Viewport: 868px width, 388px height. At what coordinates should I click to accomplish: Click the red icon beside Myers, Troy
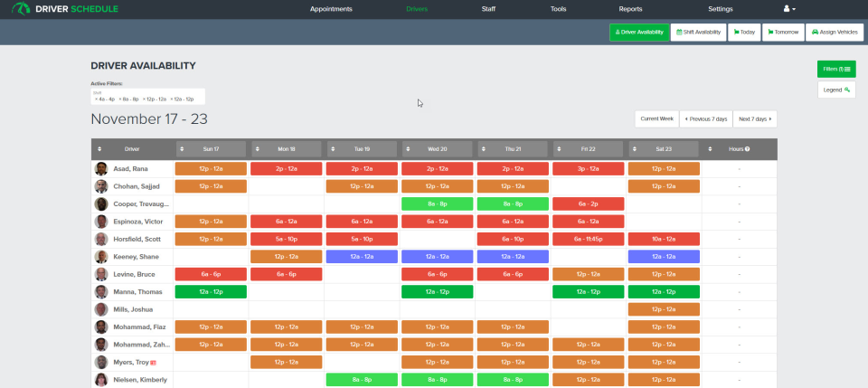click(154, 363)
